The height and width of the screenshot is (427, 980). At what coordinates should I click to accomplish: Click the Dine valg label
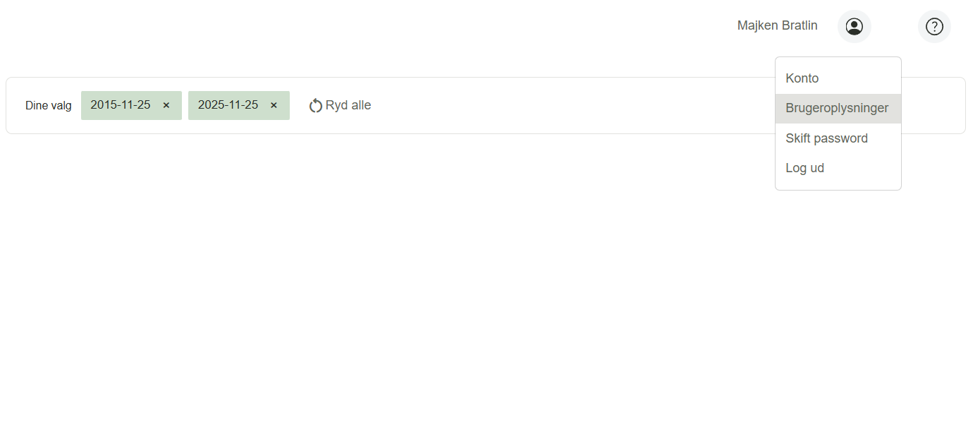49,106
